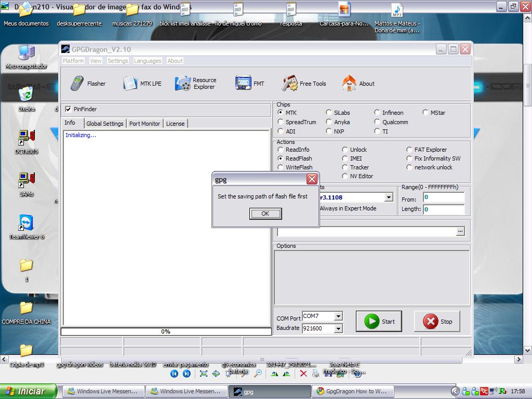Open Free Tools in the toolbar
Screen dimensions: 532x399
click(303, 84)
